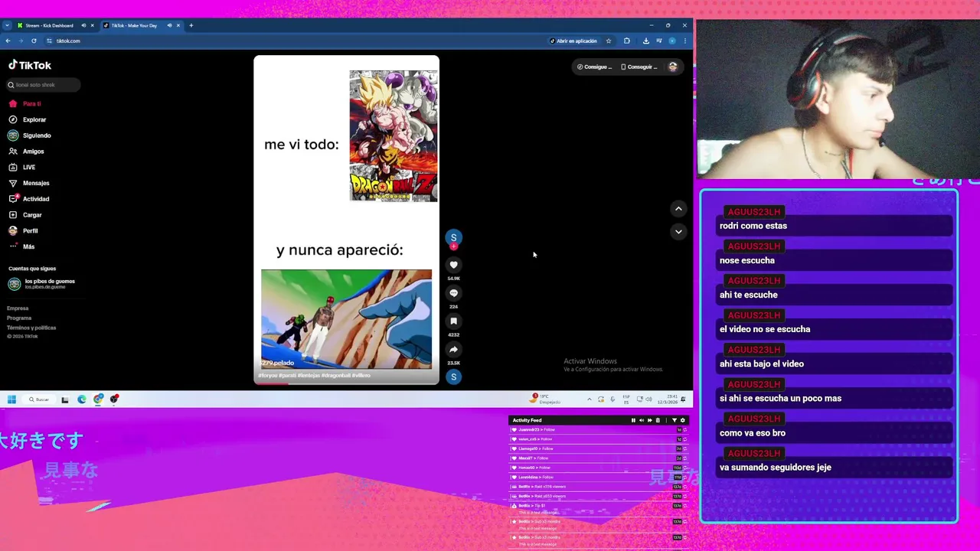This screenshot has width=980, height=551.
Task: Open Términos y políticas footer link
Action: pos(31,328)
